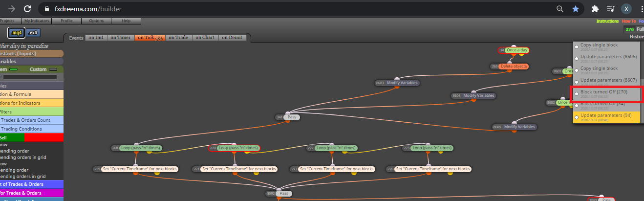Open the Instructions link

pos(607,22)
